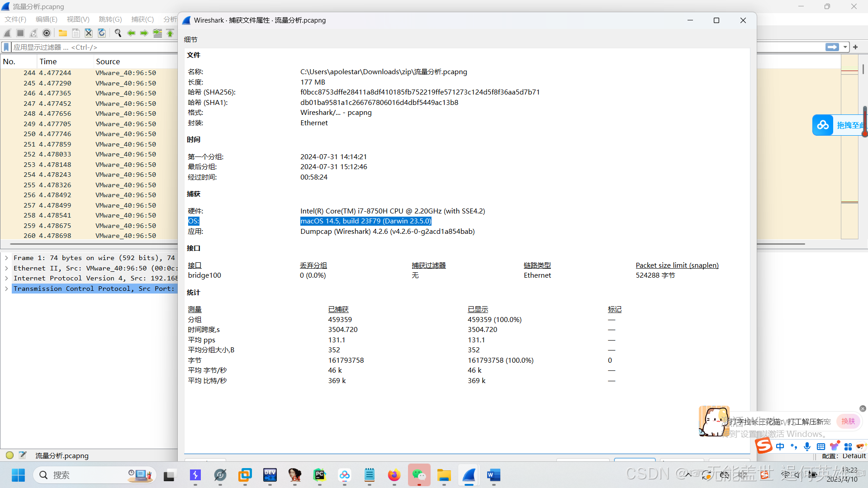Expand Internet Protocol Version 4 row

(6, 278)
